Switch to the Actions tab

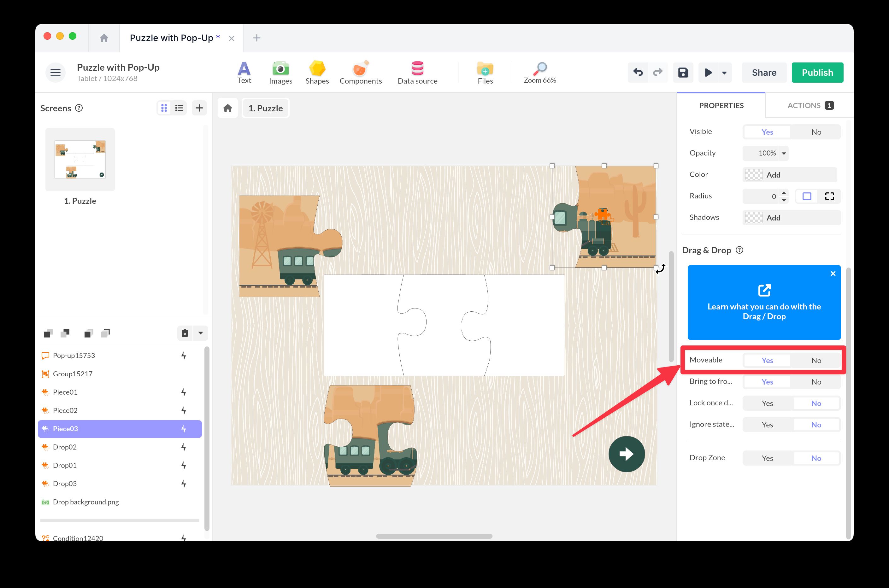coord(804,105)
